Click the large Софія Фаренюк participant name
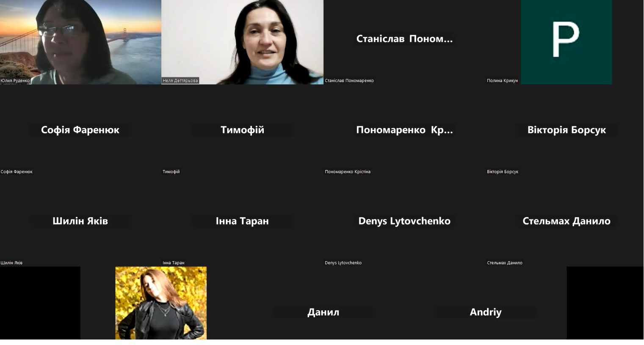Screen dimensions: 644x345 [80, 130]
